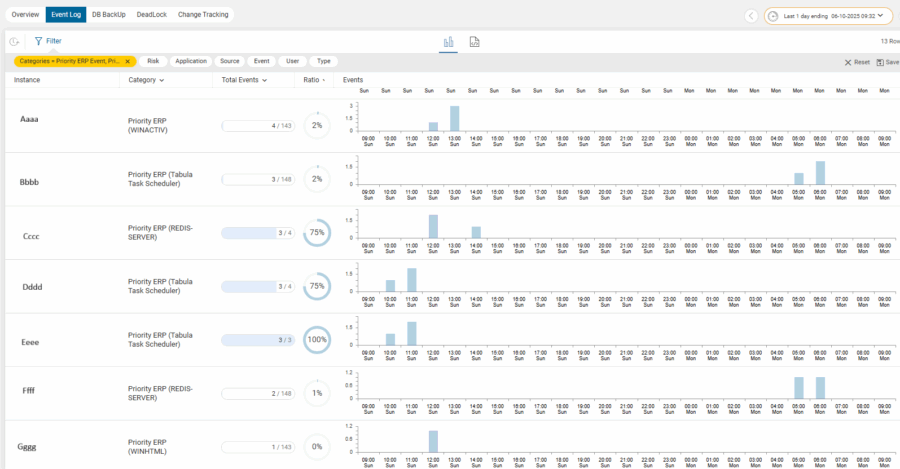Click the 75% ratio ring for Cccc
The image size is (900, 469).
(x=317, y=233)
